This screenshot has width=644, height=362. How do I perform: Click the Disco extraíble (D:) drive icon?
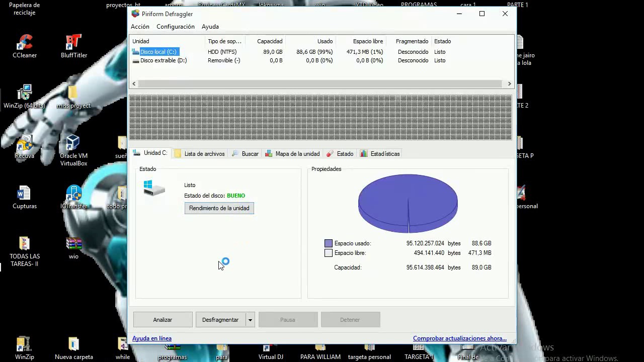135,60
